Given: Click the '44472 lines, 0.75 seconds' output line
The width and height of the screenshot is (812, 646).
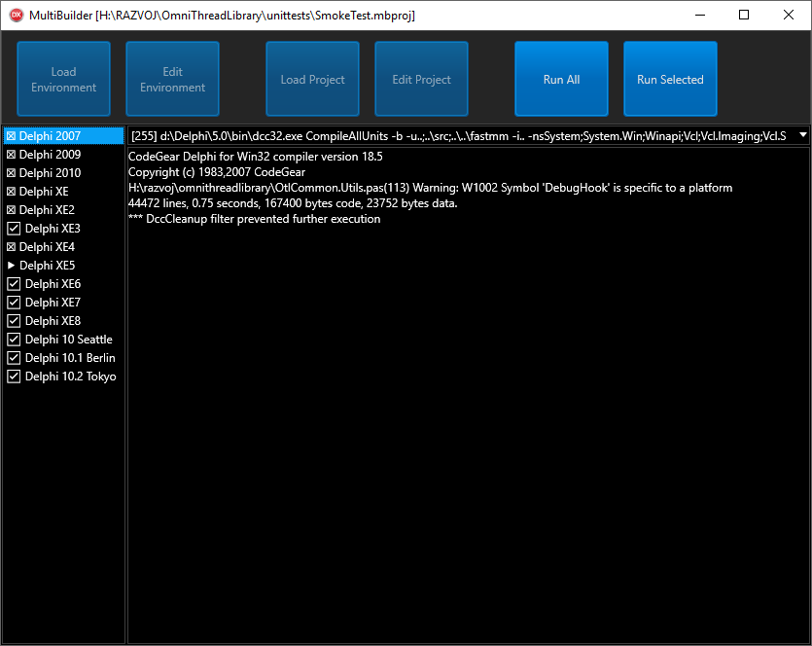Looking at the screenshot, I should coord(293,203).
